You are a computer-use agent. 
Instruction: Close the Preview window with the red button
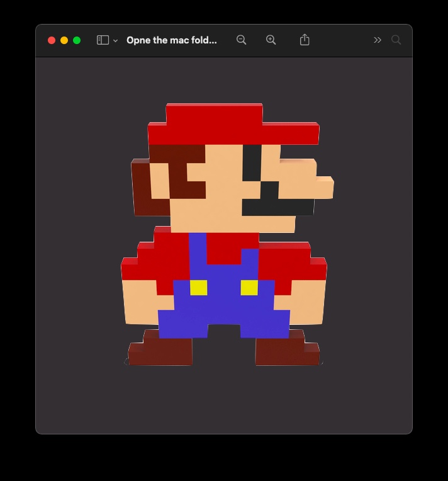52,40
